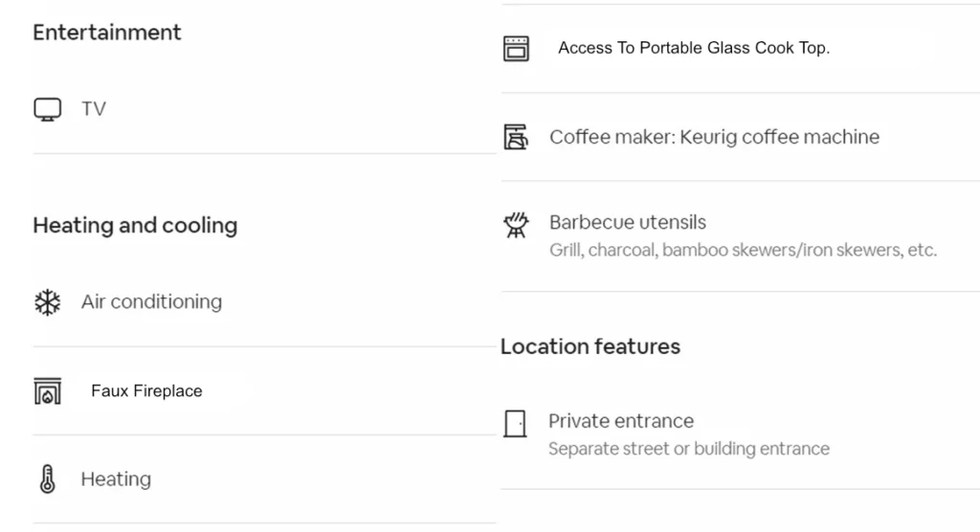Screen dimensions: 980x532
Task: Click the heating thermometer icon
Action: (48, 479)
